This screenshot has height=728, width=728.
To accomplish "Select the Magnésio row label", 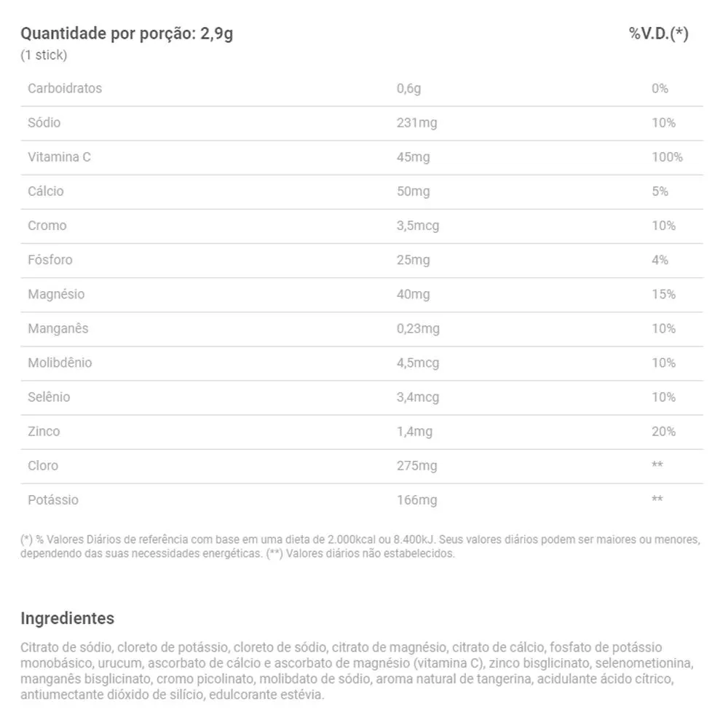I will 56,294.
